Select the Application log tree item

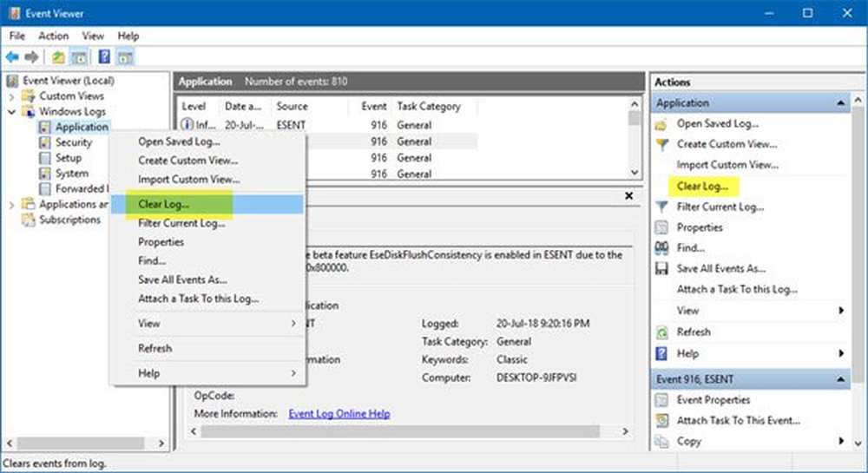pos(82,128)
